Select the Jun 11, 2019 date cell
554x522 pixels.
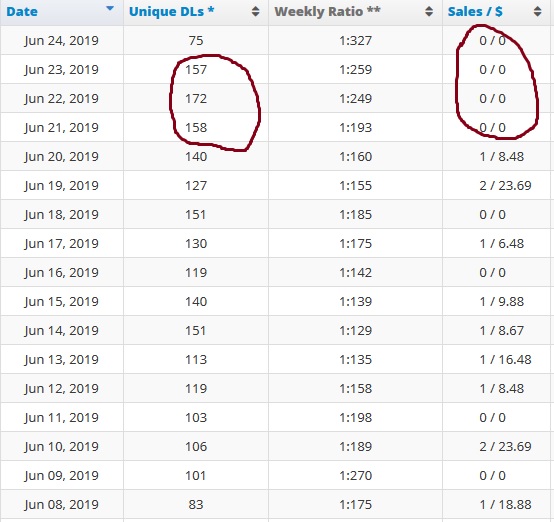point(61,417)
